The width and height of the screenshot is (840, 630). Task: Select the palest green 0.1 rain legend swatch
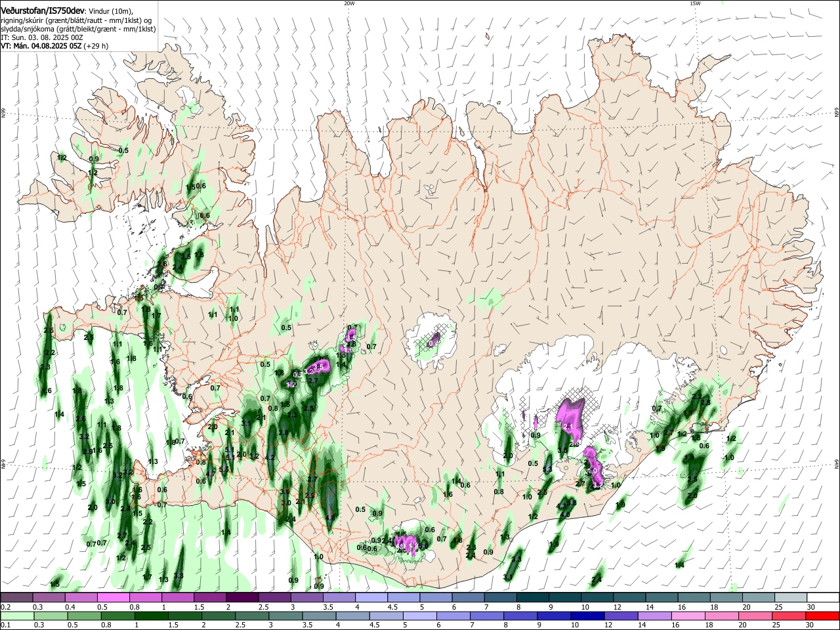pos(16,616)
